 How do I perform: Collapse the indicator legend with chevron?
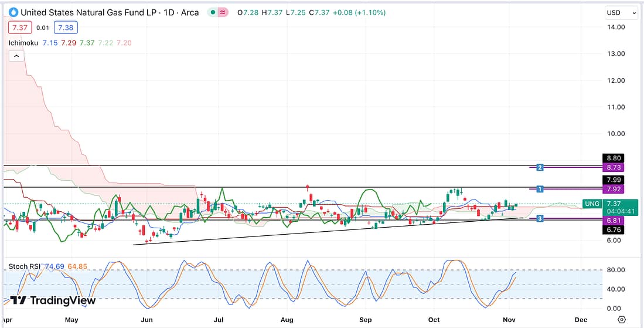click(16, 56)
